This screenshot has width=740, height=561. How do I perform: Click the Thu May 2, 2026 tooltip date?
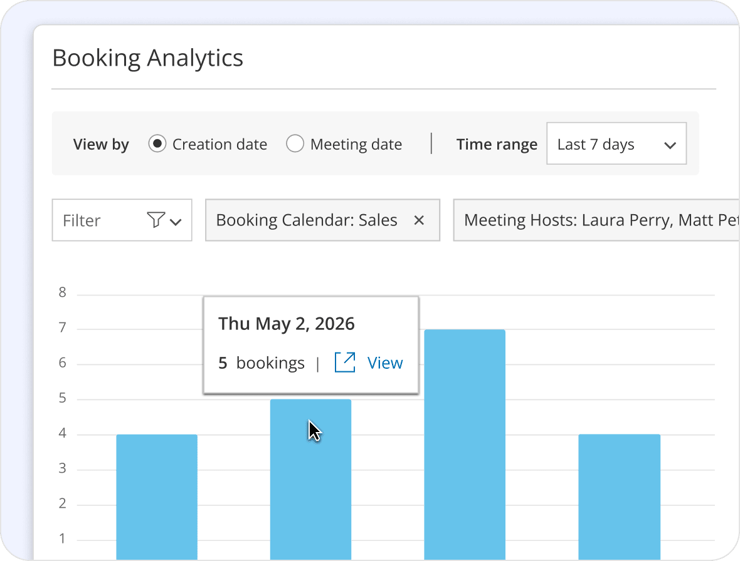(x=286, y=324)
